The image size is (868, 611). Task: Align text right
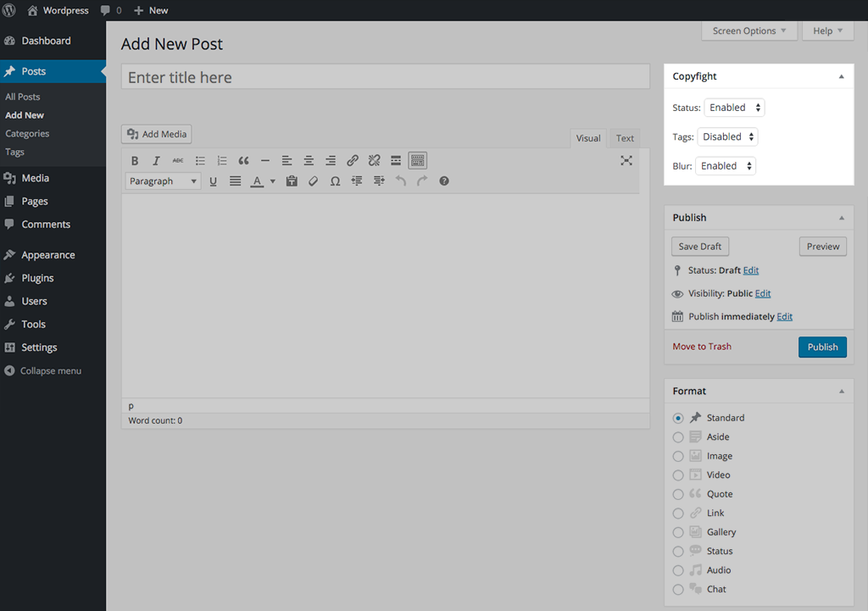[331, 160]
